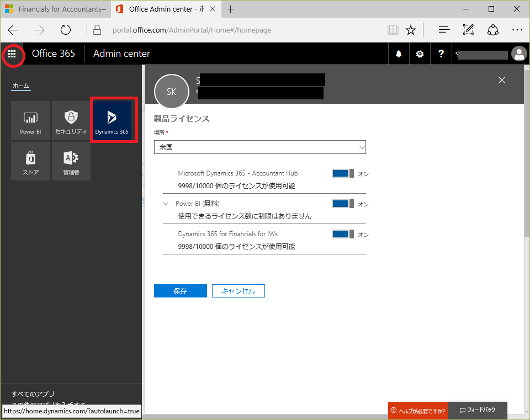Open the Power BI app tile
The width and height of the screenshot is (530, 420).
coord(30,120)
